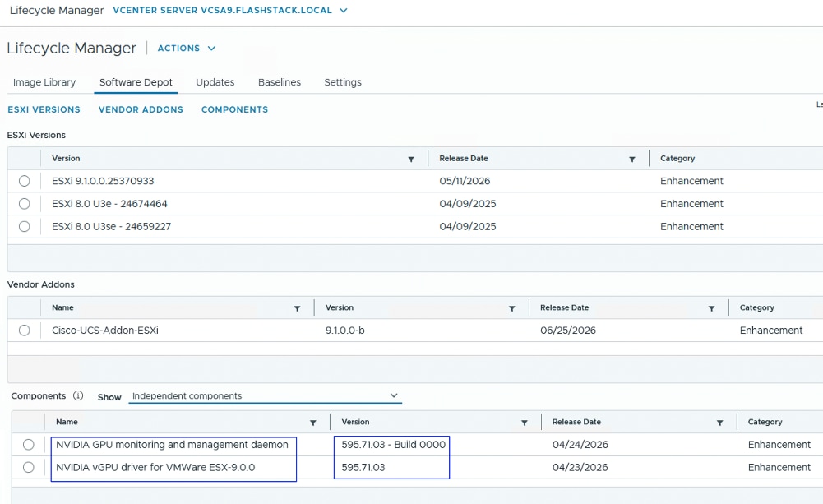This screenshot has width=823, height=504.
Task: Click ESXi Versions Release Date header
Action: [x=464, y=159]
